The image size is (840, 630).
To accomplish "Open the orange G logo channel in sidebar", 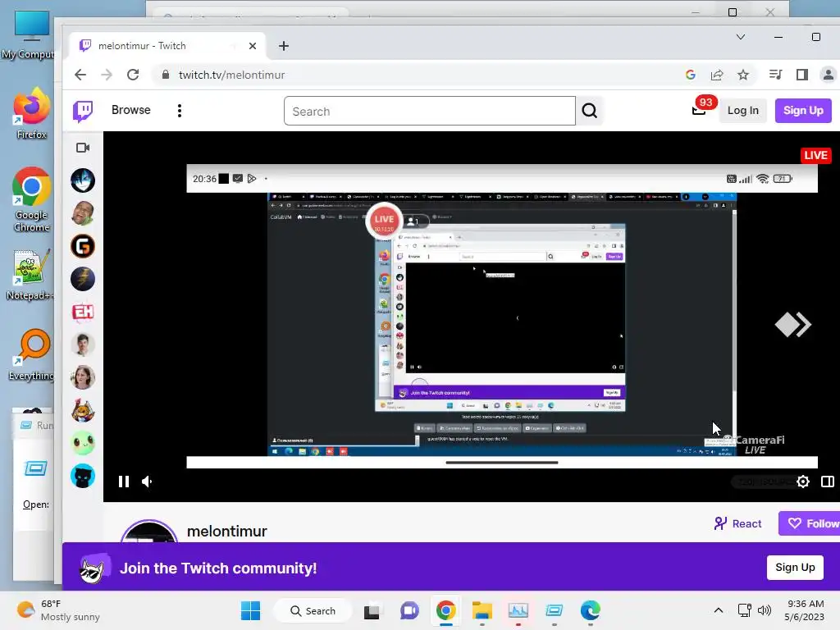I will [83, 246].
